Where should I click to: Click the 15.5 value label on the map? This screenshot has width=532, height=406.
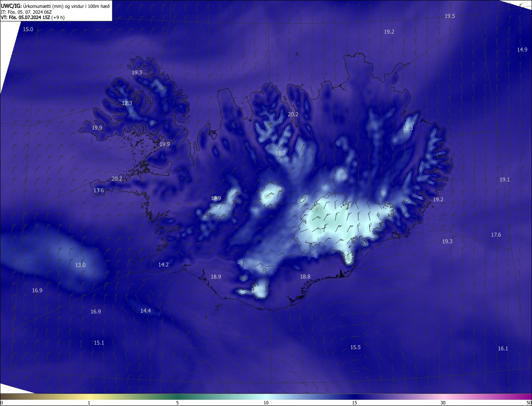click(x=355, y=347)
